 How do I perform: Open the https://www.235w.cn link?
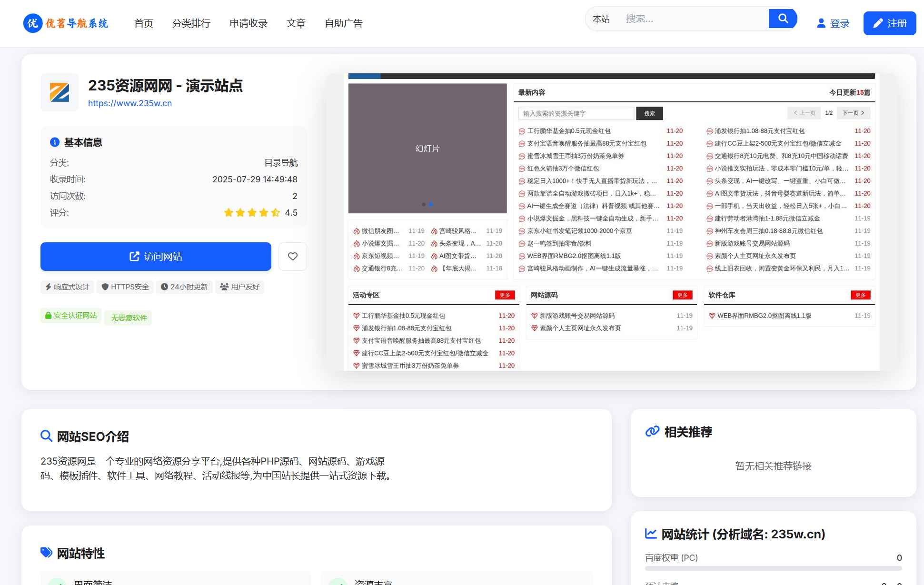[x=130, y=103]
